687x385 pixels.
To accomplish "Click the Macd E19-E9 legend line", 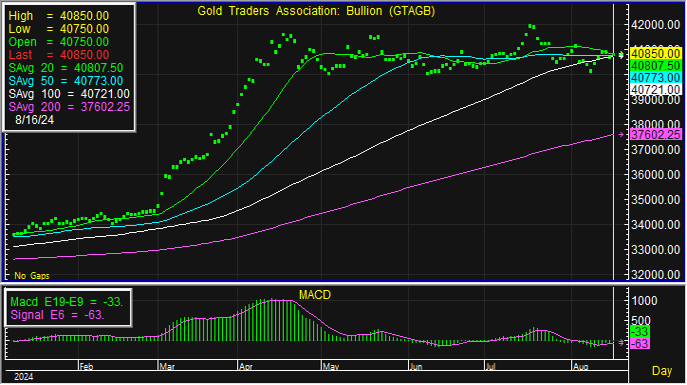I will click(x=67, y=302).
